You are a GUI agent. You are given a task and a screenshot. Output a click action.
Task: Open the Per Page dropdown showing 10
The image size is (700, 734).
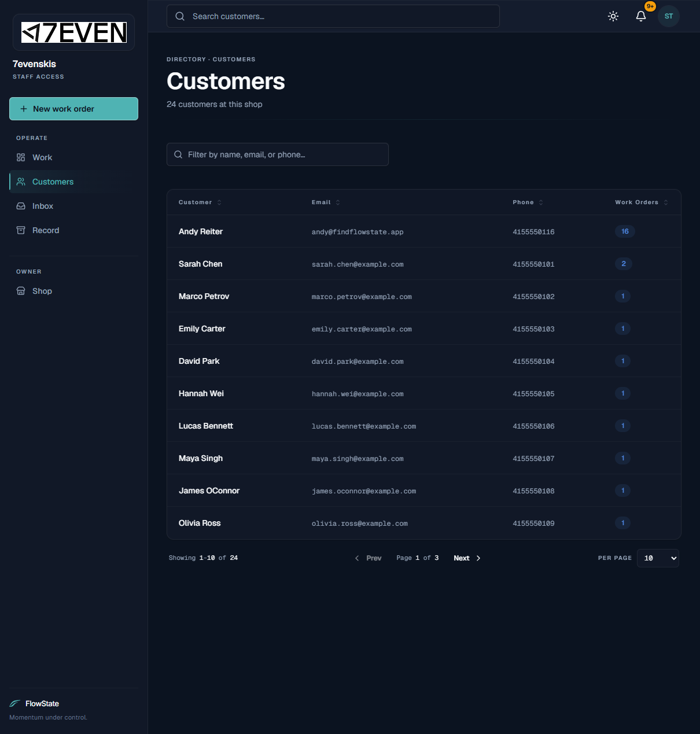658,558
